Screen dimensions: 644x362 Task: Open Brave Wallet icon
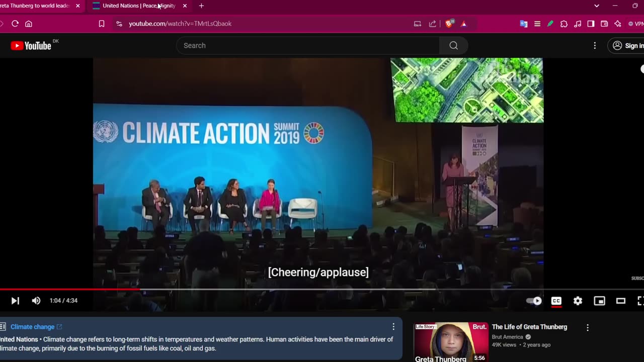click(x=604, y=24)
